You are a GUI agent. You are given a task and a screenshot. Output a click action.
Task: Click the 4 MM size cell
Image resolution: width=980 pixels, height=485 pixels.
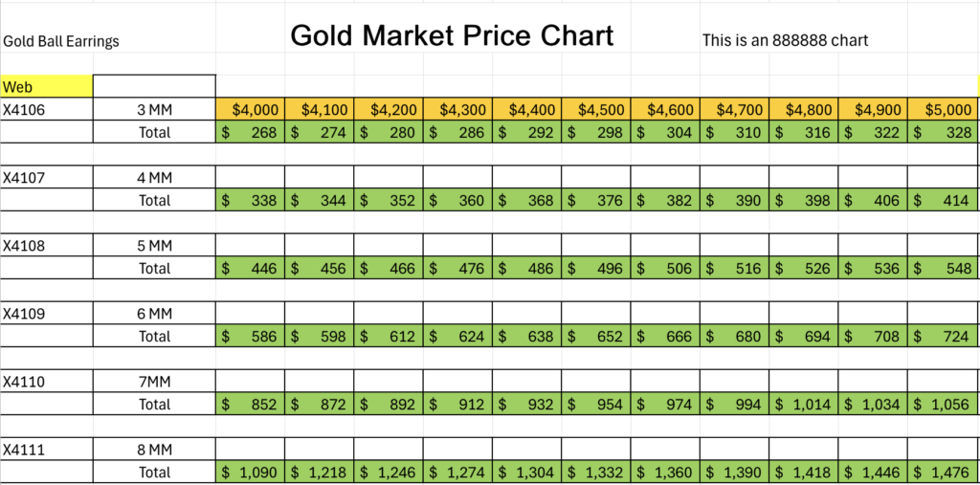pyautogui.click(x=154, y=177)
